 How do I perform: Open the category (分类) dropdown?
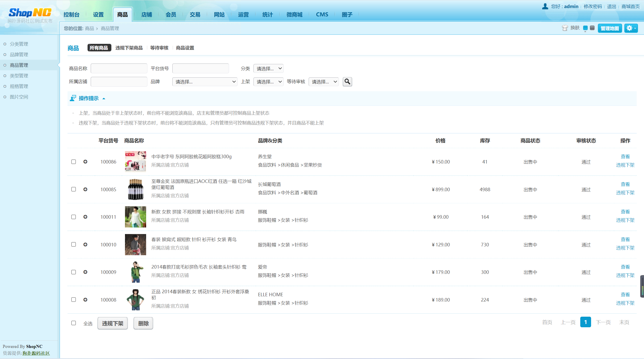[268, 69]
